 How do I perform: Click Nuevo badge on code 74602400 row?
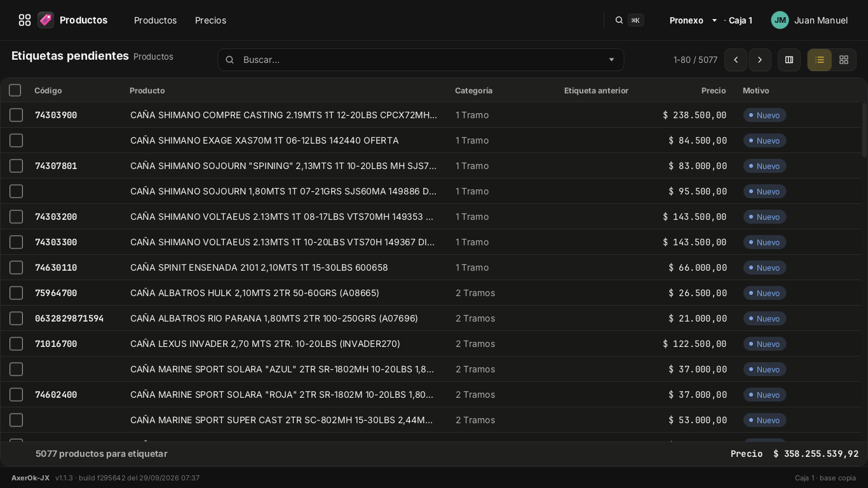tap(764, 395)
